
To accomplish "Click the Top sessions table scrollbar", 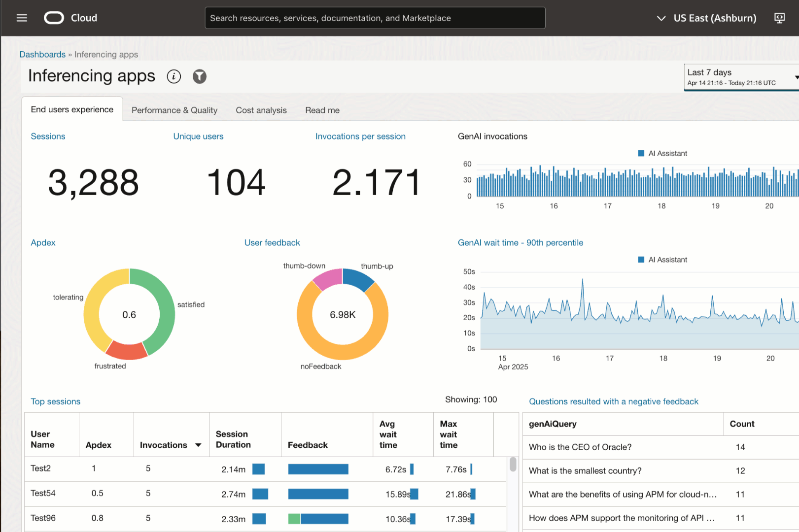I will pyautogui.click(x=513, y=464).
